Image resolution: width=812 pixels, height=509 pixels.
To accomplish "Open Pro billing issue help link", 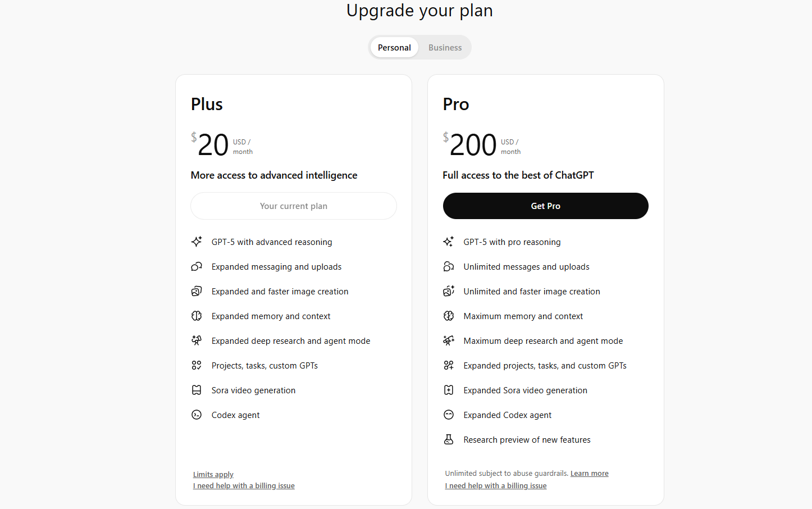I will pos(496,486).
